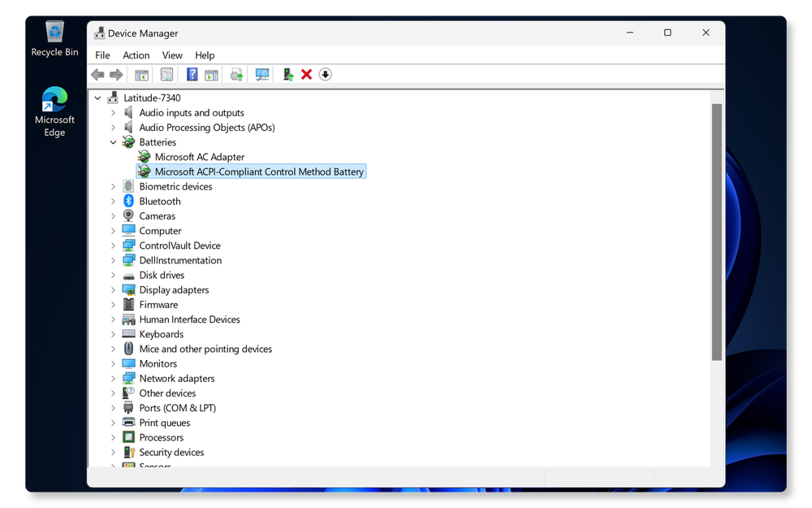Select the DellInstrumentation entry
The width and height of the screenshot is (812, 508).
pyautogui.click(x=180, y=260)
